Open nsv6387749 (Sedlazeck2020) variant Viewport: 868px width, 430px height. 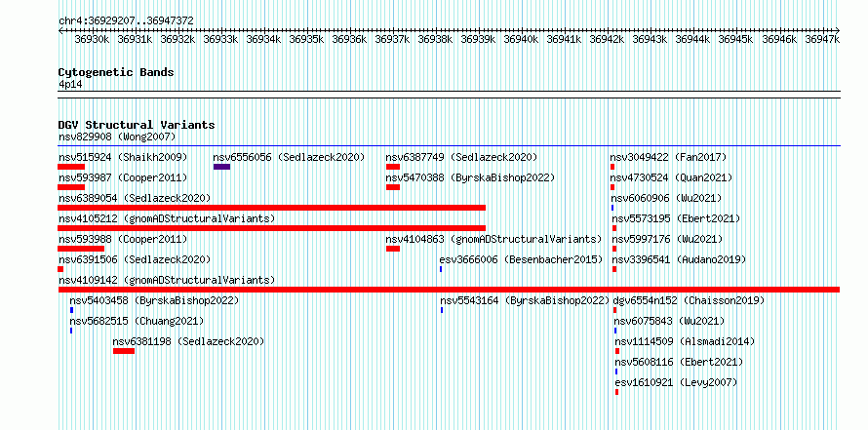coord(461,157)
